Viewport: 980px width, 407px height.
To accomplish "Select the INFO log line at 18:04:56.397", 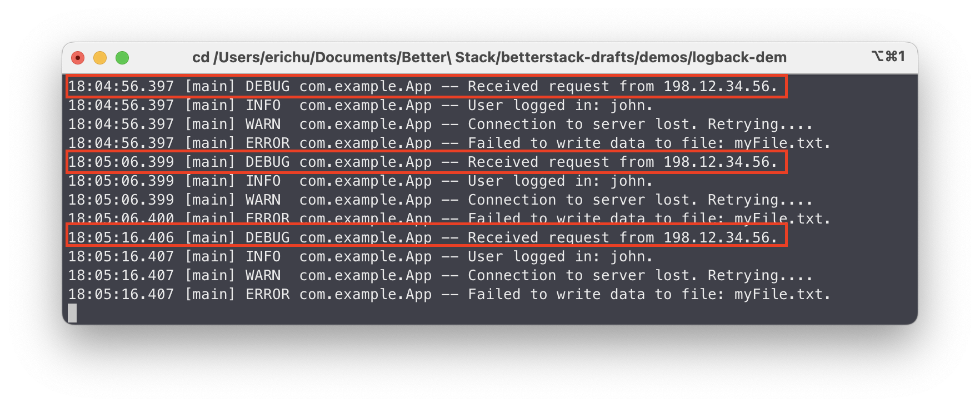I will pos(360,106).
